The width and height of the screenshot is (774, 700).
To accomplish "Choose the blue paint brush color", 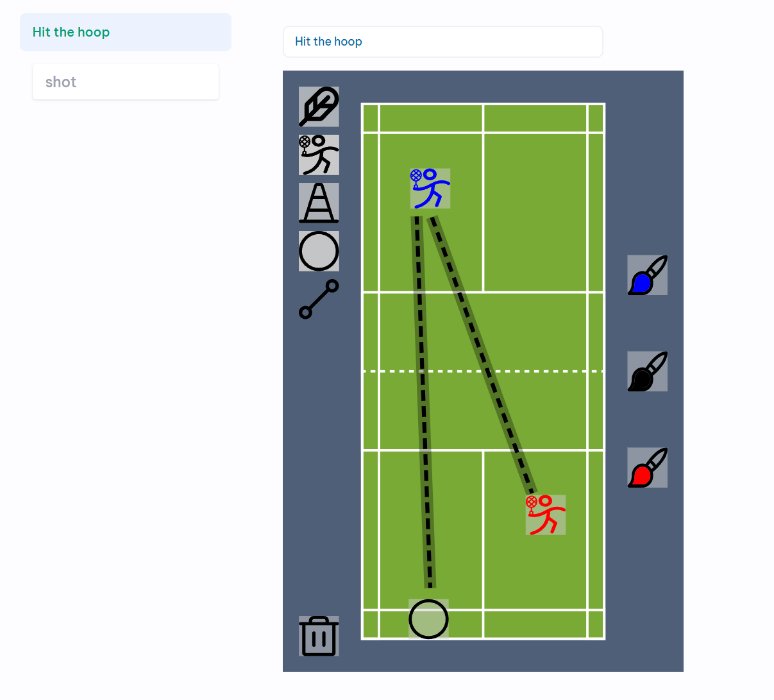I will tap(647, 275).
